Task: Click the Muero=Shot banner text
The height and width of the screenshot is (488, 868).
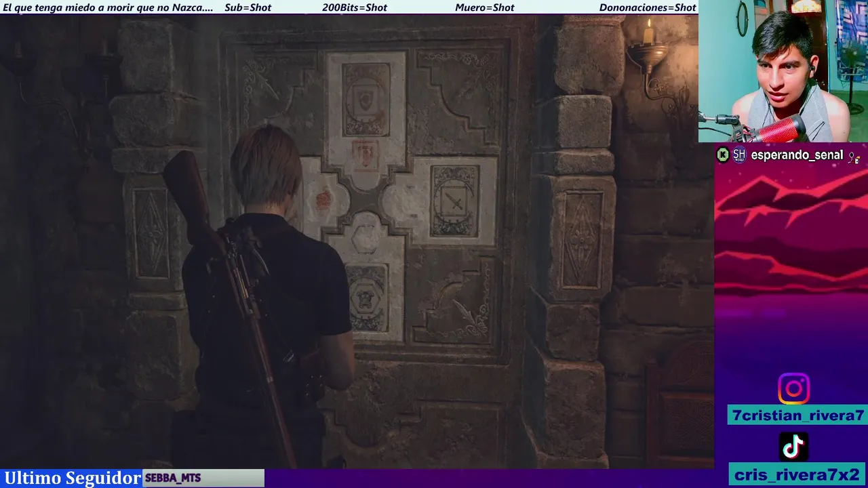Action: [485, 7]
